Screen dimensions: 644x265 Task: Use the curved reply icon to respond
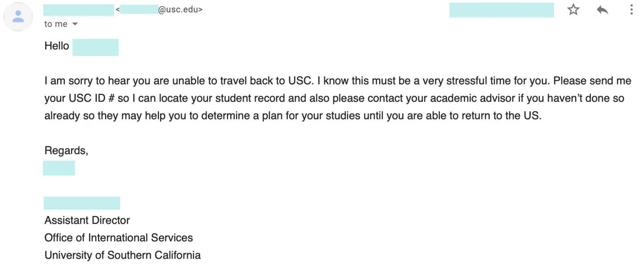(x=602, y=10)
